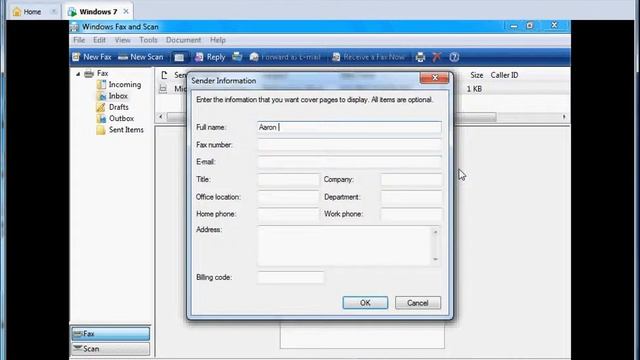
Task: Open the Document menu
Action: click(183, 40)
